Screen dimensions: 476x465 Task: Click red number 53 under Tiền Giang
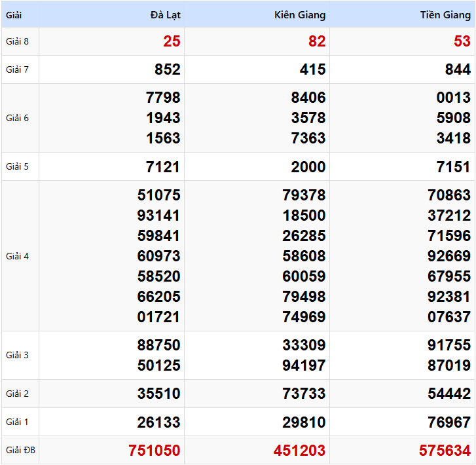point(462,41)
